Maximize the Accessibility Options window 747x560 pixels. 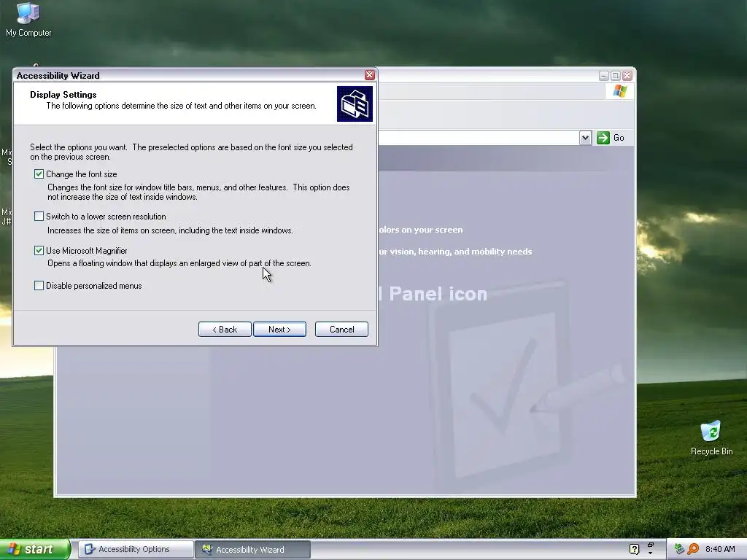point(616,76)
